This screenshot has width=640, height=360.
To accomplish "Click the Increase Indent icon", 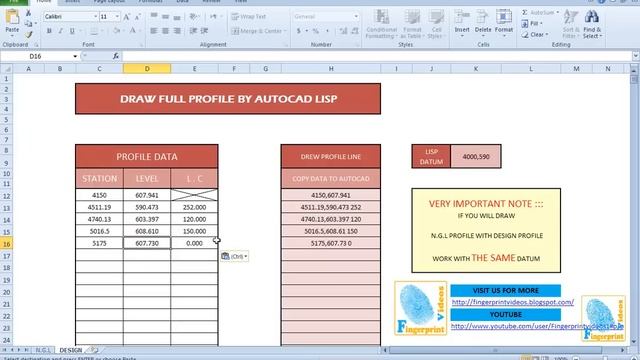I will pos(204,31).
